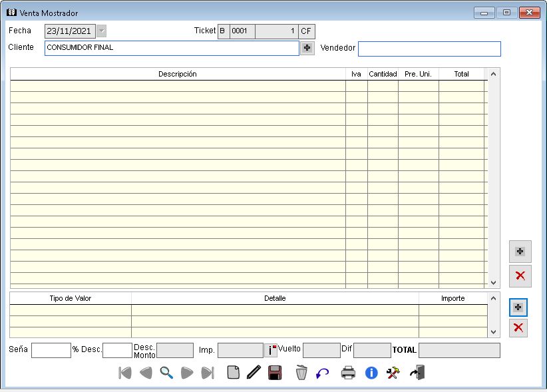Screen dimensions: 547x392
Task: Open the blue information icon
Action: pyautogui.click(x=371, y=373)
